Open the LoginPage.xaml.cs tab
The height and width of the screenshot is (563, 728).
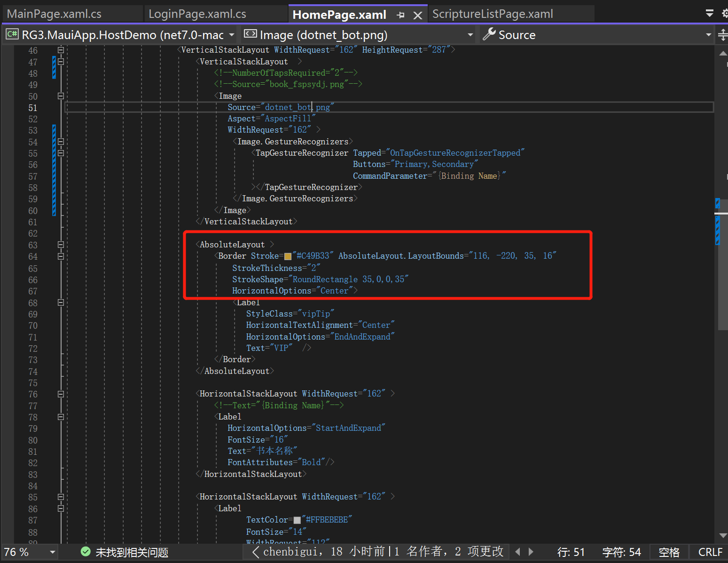click(x=197, y=14)
